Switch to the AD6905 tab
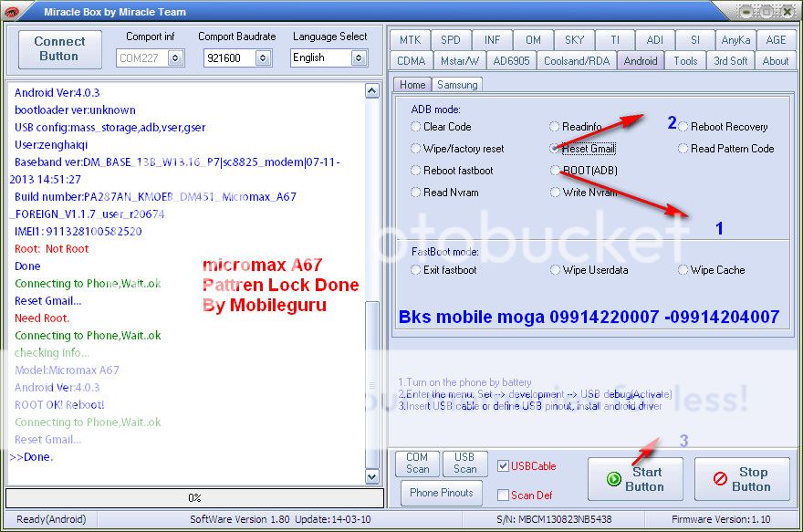The width and height of the screenshot is (803, 532). [x=511, y=61]
